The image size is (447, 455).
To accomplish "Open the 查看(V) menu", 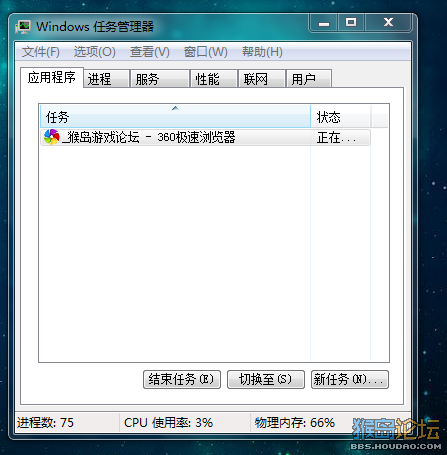I will (150, 52).
